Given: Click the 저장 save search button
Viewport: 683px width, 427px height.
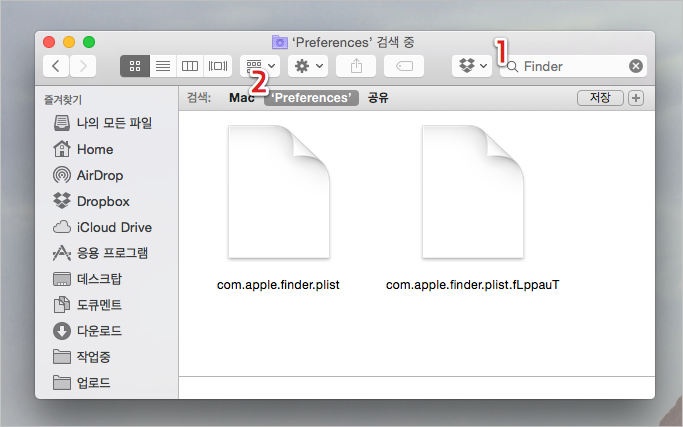Looking at the screenshot, I should pyautogui.click(x=600, y=98).
